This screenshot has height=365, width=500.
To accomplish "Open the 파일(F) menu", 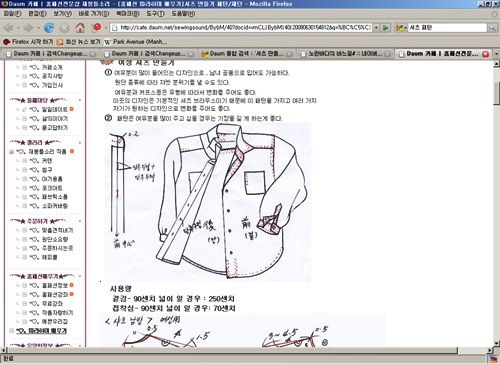I will pyautogui.click(x=12, y=14).
